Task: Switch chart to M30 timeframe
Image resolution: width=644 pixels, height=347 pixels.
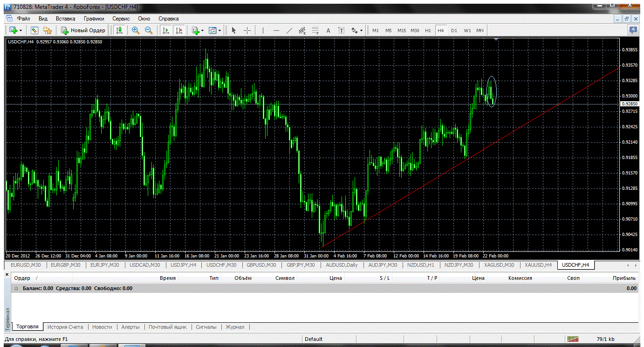Action: click(x=415, y=30)
